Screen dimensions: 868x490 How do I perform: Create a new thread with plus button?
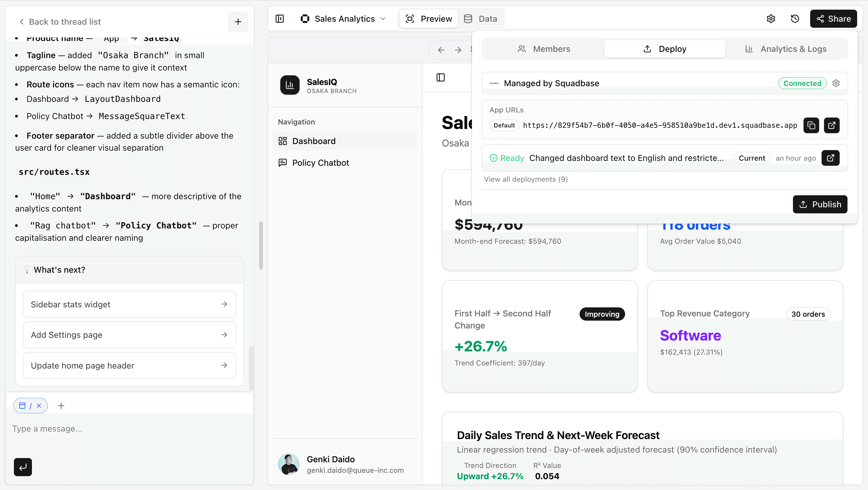click(x=238, y=22)
